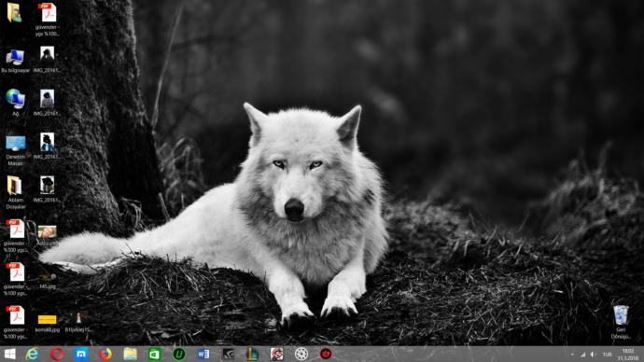The image size is (644, 362).
Task: Select IMG_2016 photo beside Denetim Masası
Action: (47, 146)
